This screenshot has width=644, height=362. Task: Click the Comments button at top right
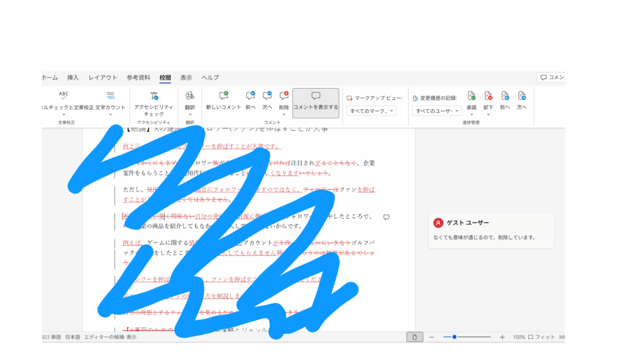coord(551,77)
